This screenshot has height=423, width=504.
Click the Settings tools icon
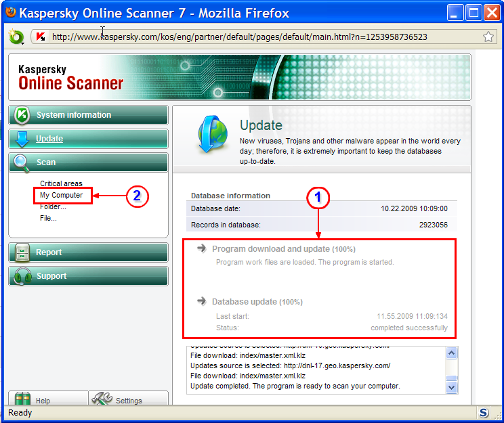click(x=102, y=399)
